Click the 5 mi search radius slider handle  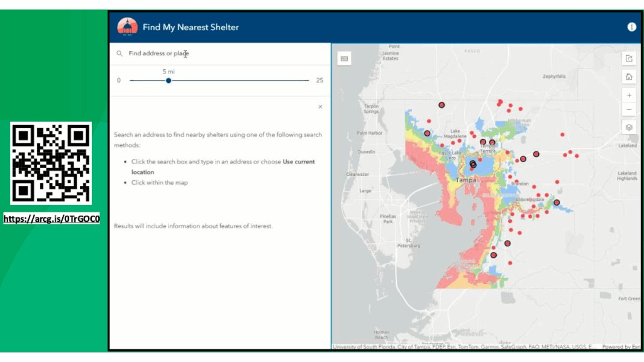[x=169, y=80]
